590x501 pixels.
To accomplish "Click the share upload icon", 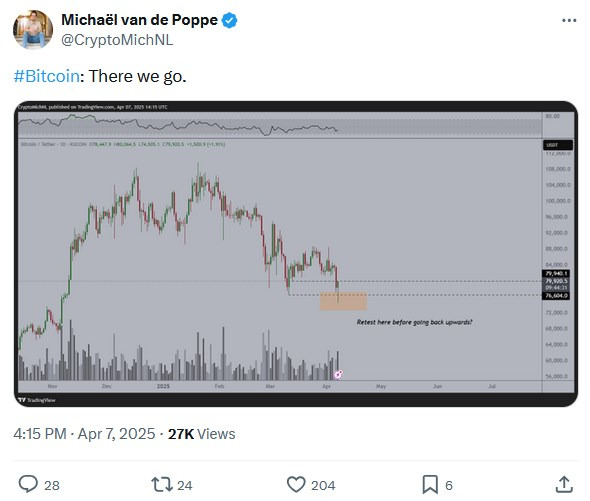I will click(x=564, y=484).
